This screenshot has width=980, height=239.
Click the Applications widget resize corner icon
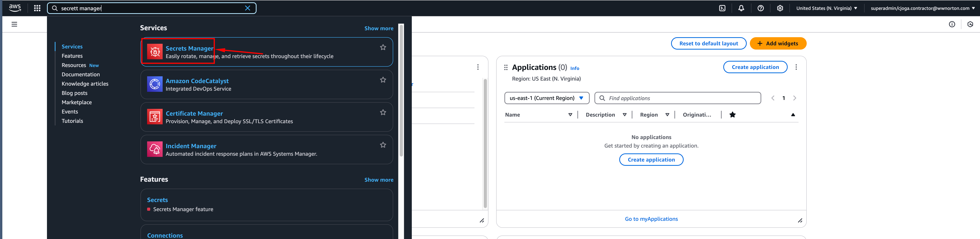tap(800, 220)
